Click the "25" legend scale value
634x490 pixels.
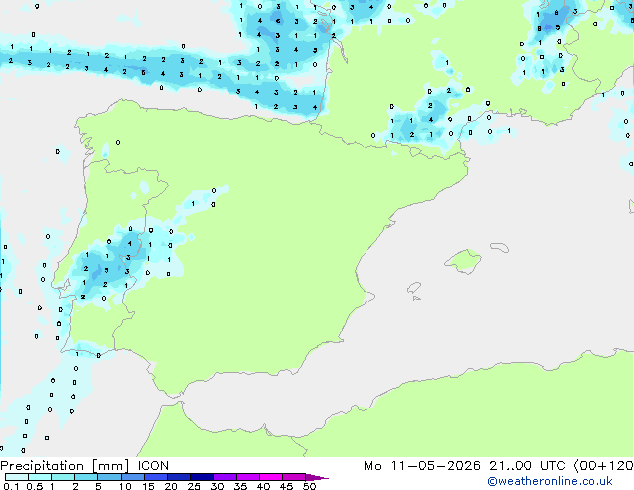tap(194, 486)
